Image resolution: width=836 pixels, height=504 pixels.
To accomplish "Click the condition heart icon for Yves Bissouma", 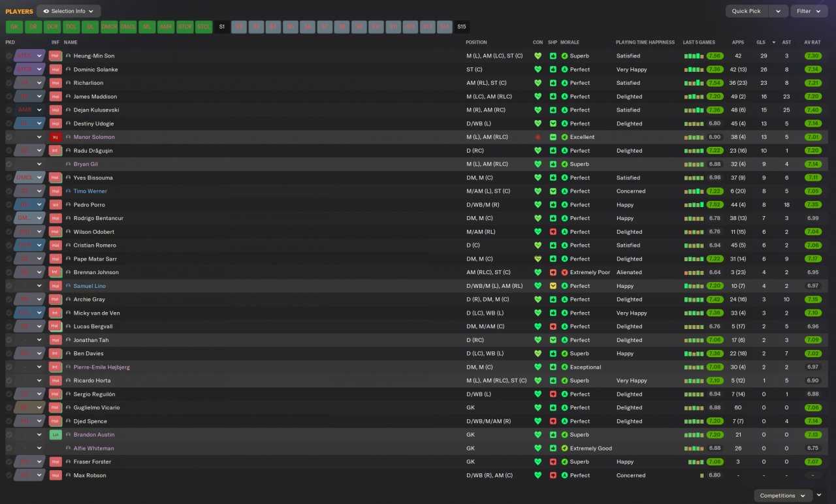I will [538, 178].
